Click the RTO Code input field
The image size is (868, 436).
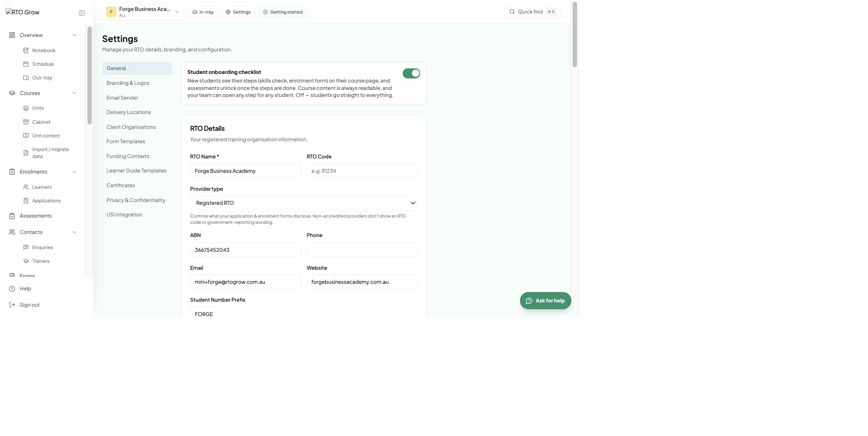(x=362, y=171)
